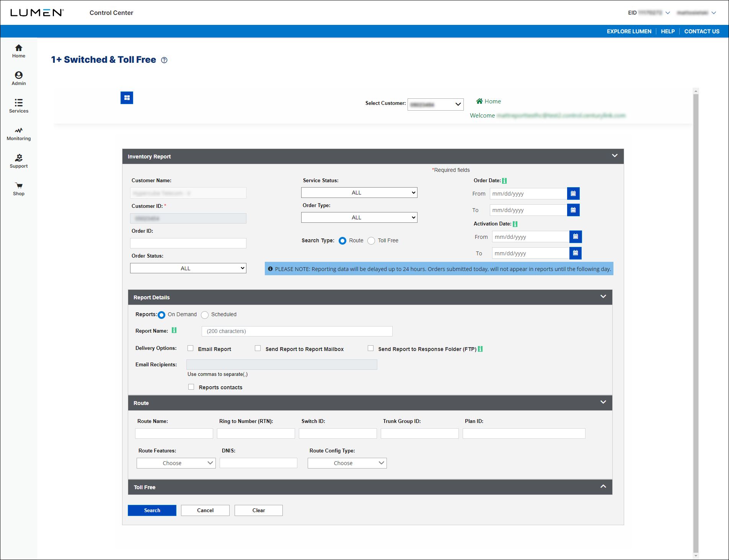Open the Activation Date To calendar picker
This screenshot has width=729, height=560.
point(576,253)
